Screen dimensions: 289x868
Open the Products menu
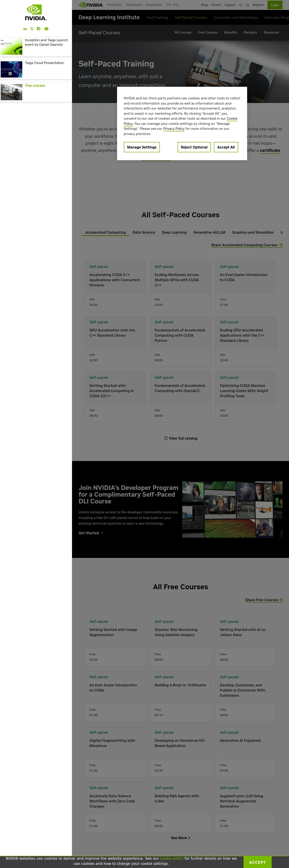click(115, 5)
